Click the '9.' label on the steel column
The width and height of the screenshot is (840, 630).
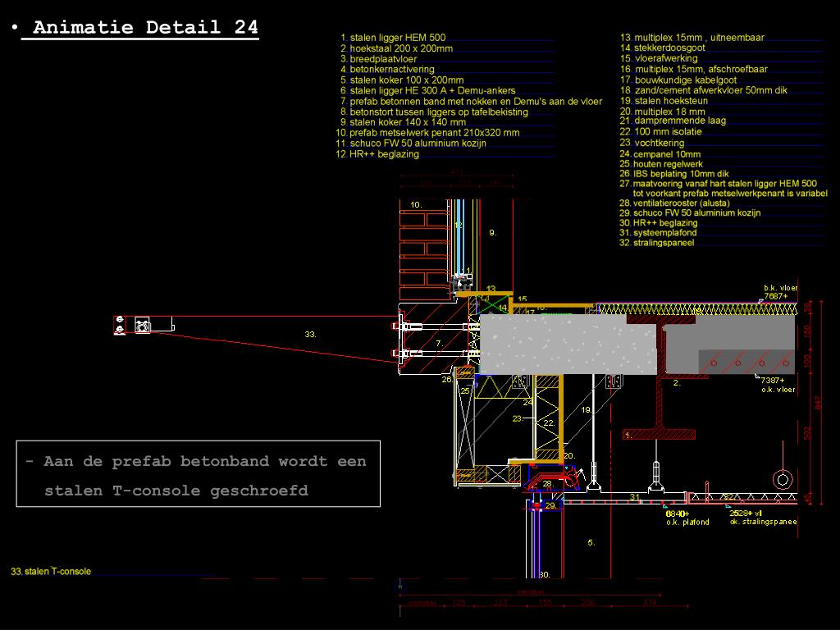coord(493,232)
